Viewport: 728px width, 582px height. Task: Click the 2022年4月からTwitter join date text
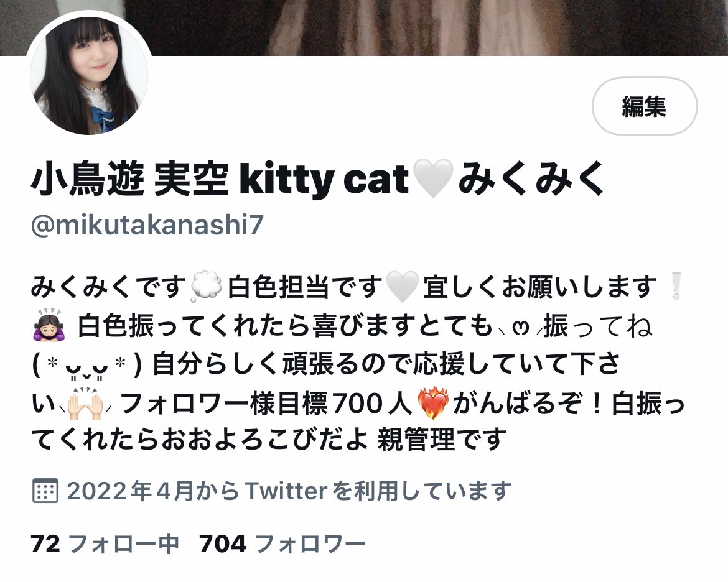(289, 491)
